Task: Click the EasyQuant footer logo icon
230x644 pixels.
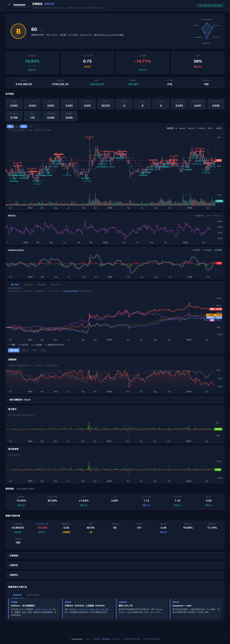Action: pos(70,639)
